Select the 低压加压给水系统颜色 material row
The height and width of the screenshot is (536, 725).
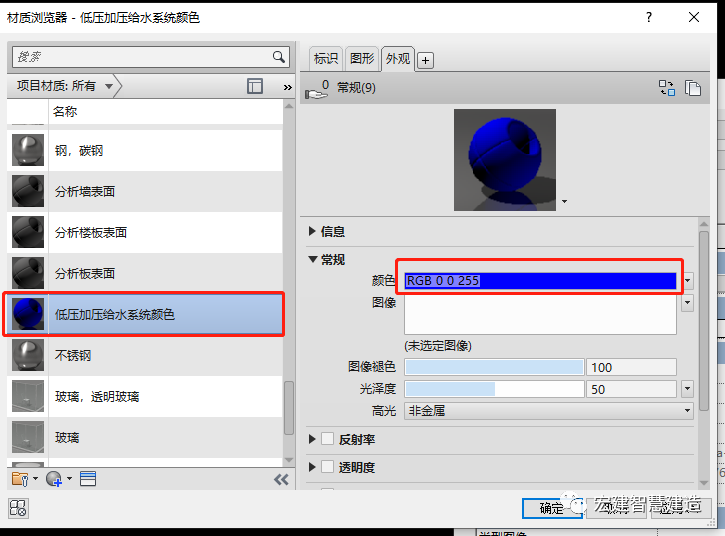pyautogui.click(x=145, y=314)
